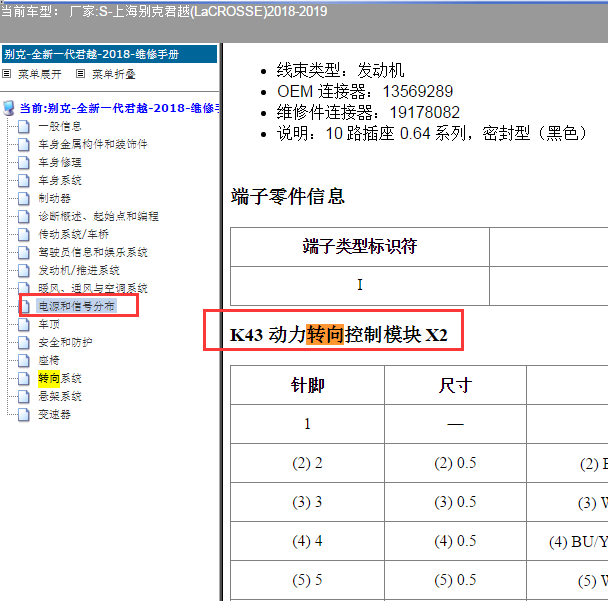The image size is (608, 601).
Task: Click the terminal type identifier cell I
Action: [360, 285]
